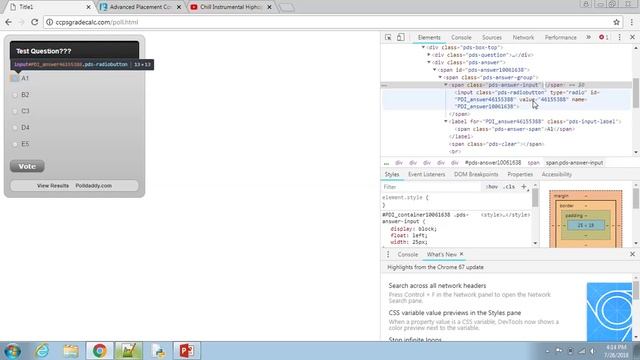The image size is (640, 360).
Task: Launch Internet Explorer from taskbar
Action: click(42, 351)
